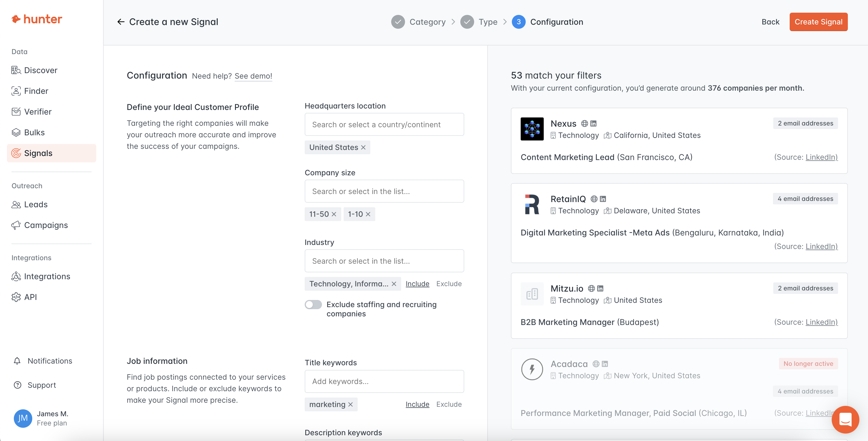Remove Technology, Informa... industry tag

(x=394, y=284)
